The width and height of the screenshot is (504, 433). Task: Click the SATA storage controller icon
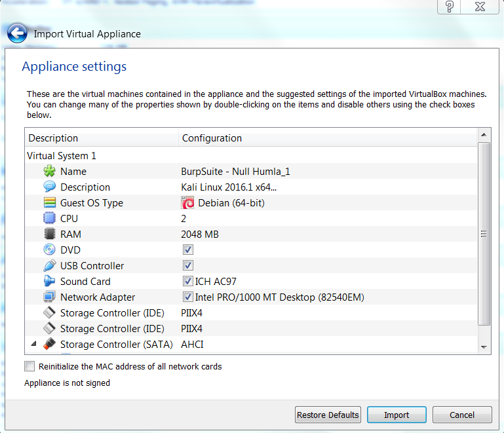pyautogui.click(x=49, y=344)
